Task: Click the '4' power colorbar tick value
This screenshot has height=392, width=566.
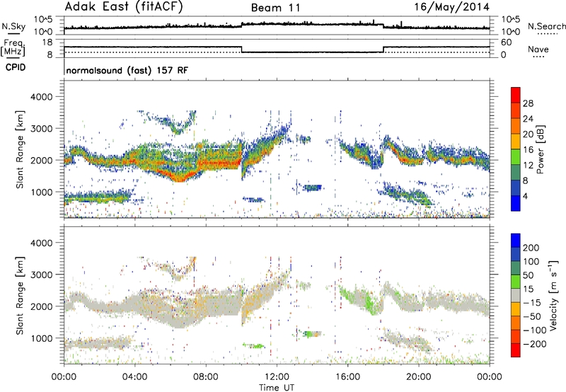Action: click(525, 196)
